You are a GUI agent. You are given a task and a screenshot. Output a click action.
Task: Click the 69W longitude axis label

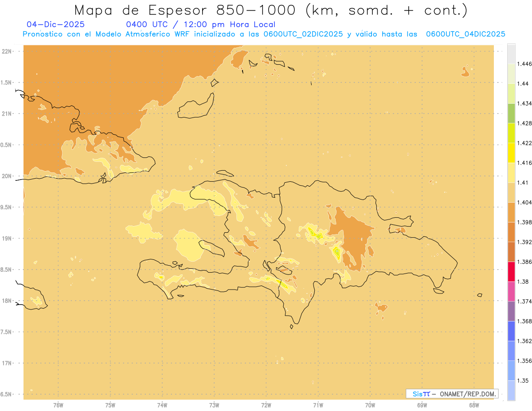click(422, 405)
